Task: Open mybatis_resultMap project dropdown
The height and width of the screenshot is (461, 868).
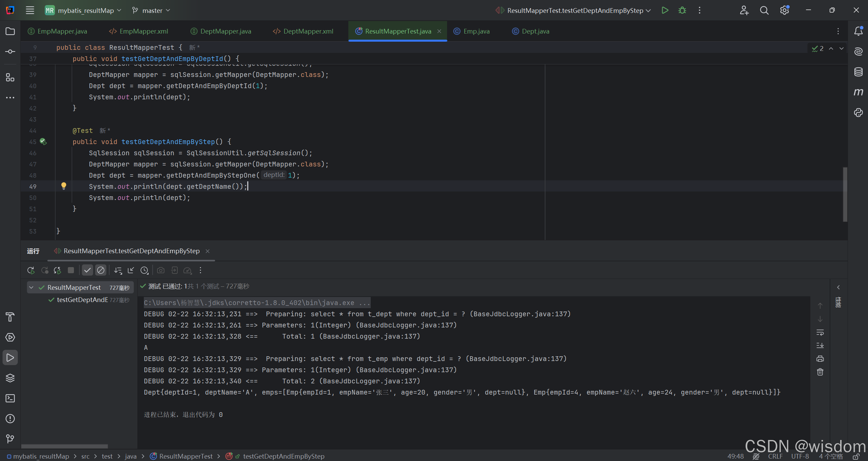Action: click(83, 10)
